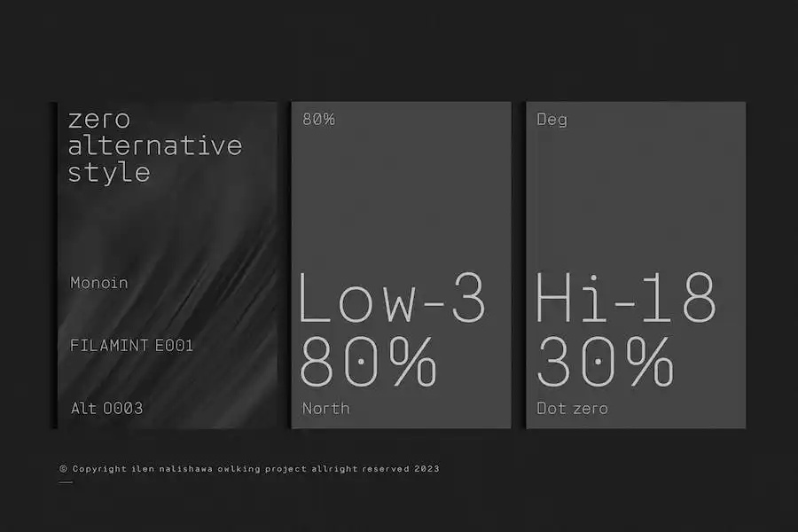798x532 pixels.
Task: Click the large "30%" dotted-zero text
Action: point(605,362)
